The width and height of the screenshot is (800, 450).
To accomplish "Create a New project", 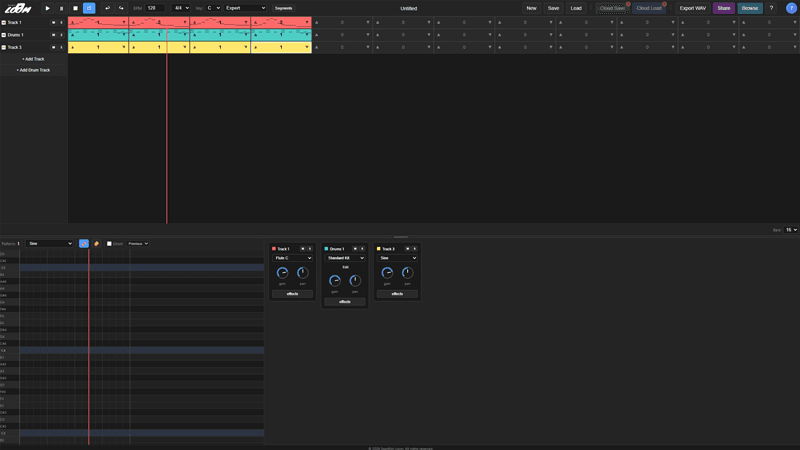I will [531, 8].
